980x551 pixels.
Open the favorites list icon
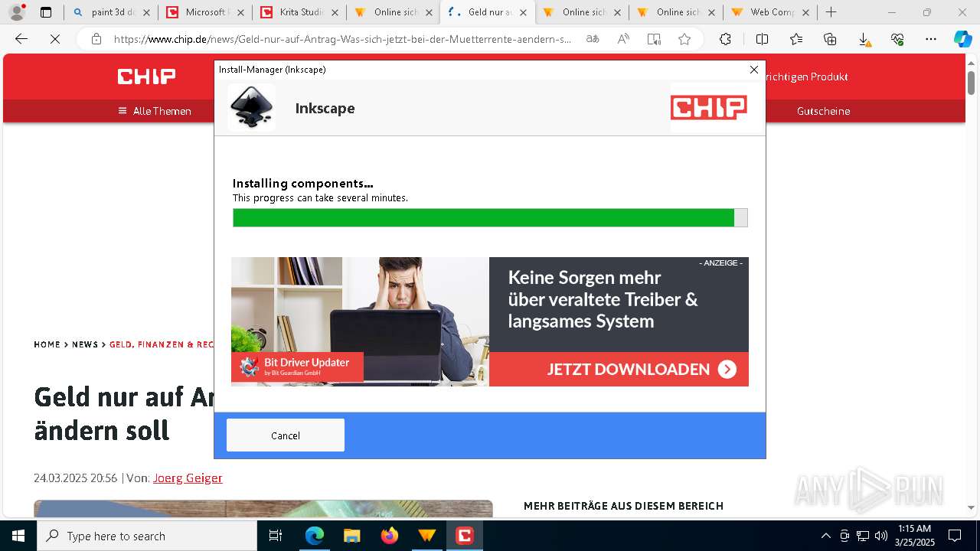[796, 39]
